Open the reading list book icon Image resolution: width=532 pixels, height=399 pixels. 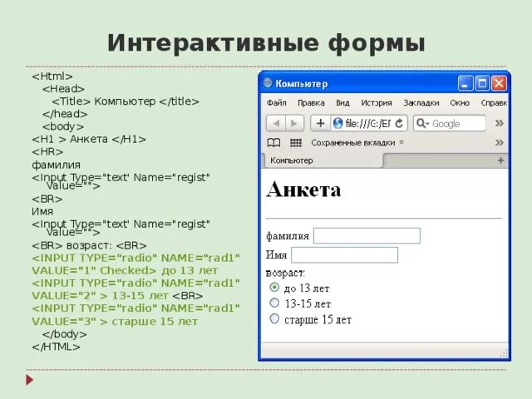coord(273,143)
